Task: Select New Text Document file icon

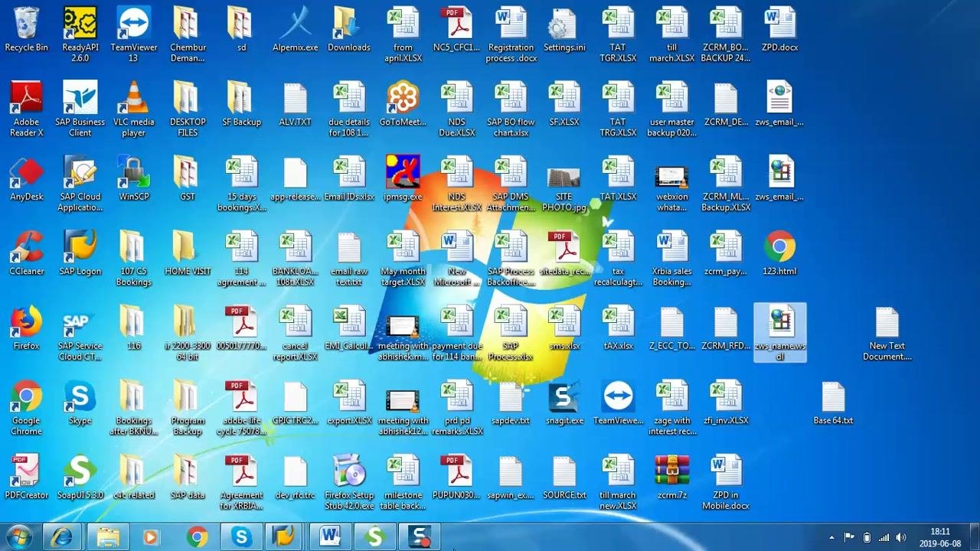Action: 887,334
